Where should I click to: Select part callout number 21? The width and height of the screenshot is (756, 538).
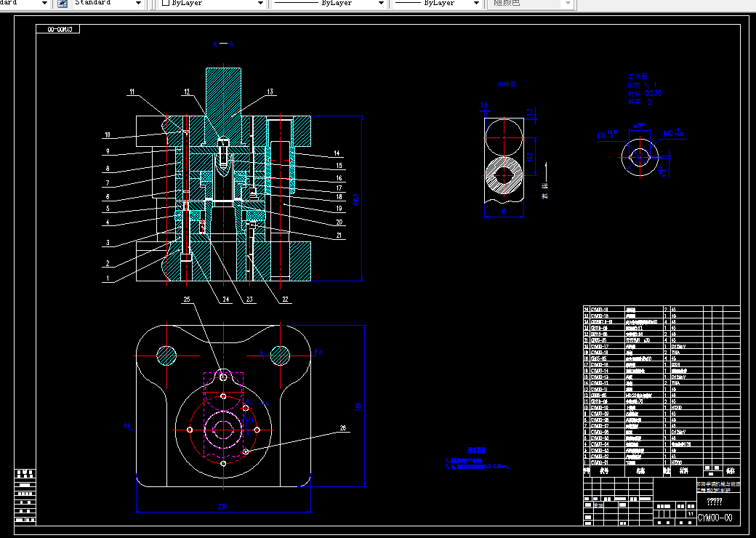tap(339, 236)
